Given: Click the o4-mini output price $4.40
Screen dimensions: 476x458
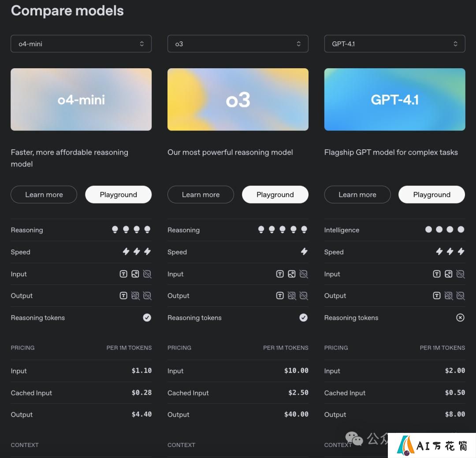Looking at the screenshot, I should 142,414.
